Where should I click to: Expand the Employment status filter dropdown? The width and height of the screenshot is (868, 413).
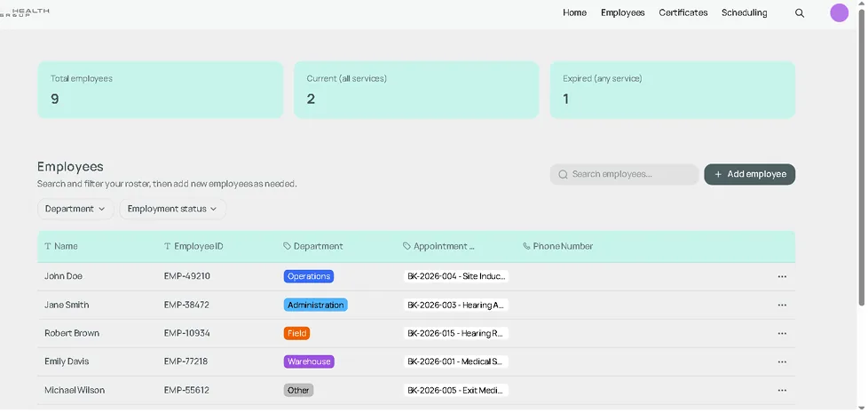172,209
